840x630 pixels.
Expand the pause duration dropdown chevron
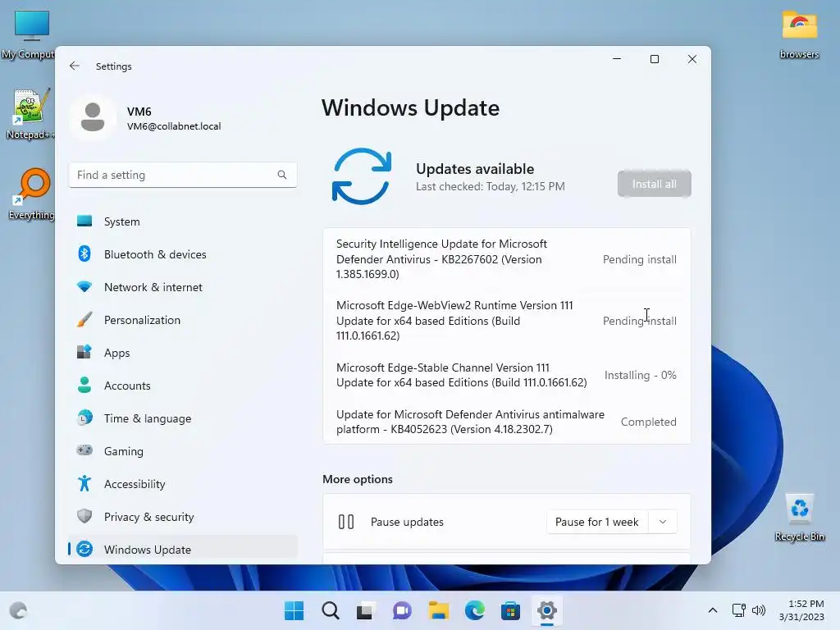click(x=663, y=522)
